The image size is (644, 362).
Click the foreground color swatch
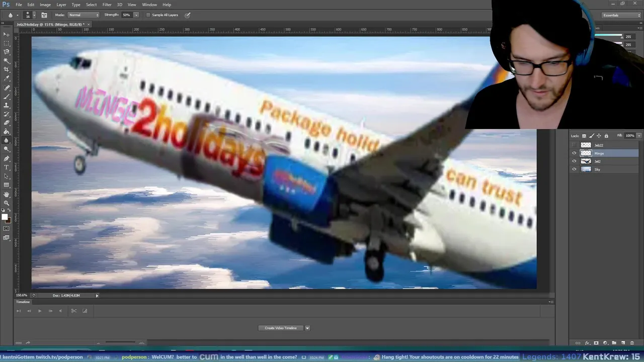5,217
